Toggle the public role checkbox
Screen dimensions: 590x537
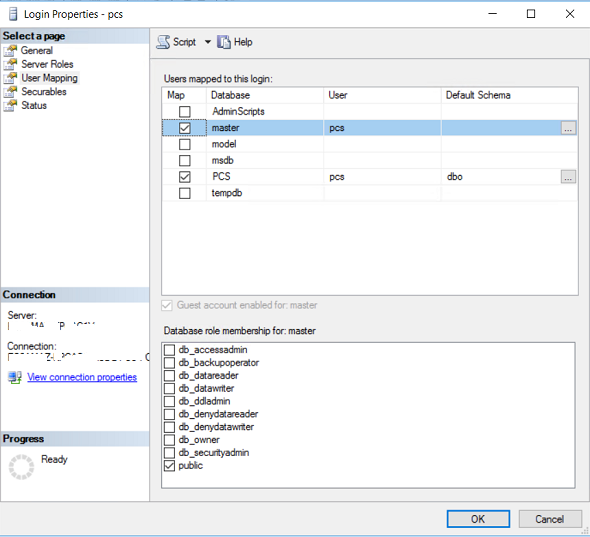[169, 466]
